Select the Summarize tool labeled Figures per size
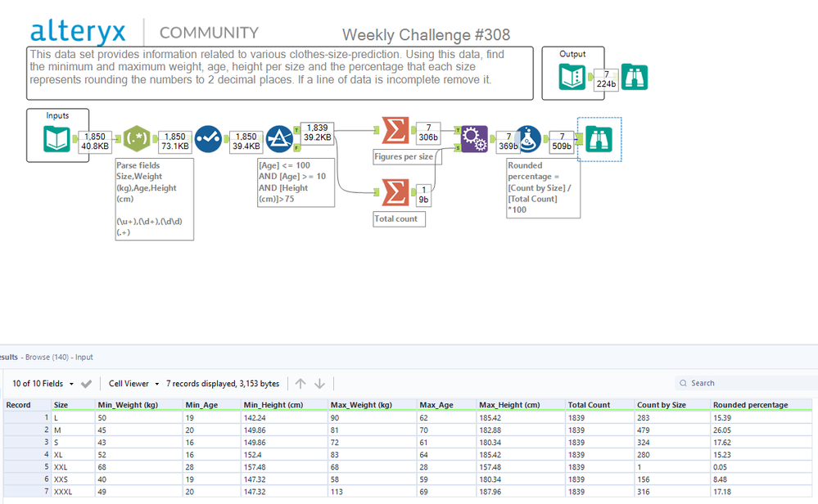818x504 pixels. pos(395,130)
